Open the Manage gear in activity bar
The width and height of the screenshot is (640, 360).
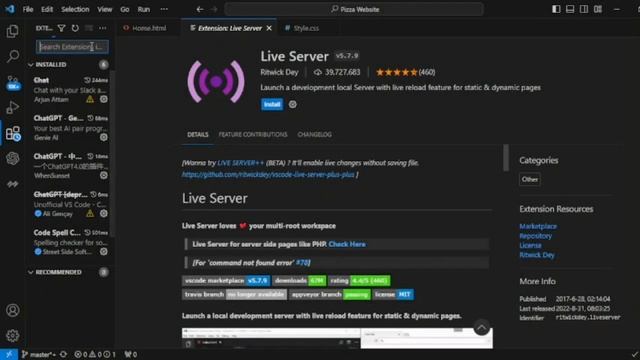click(x=13, y=336)
